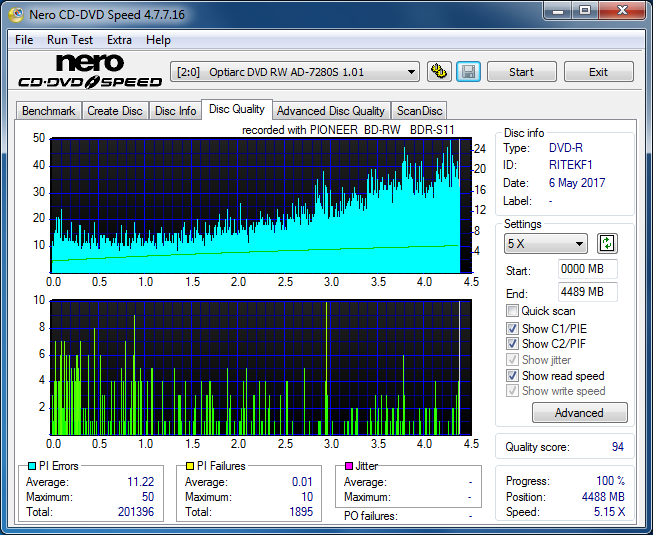Click the progress value 100 %

pos(611,481)
